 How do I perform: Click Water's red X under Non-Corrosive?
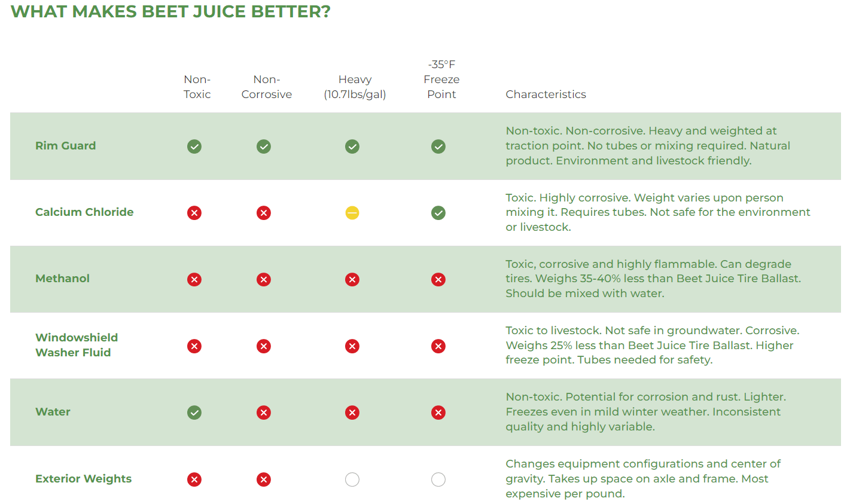264,413
